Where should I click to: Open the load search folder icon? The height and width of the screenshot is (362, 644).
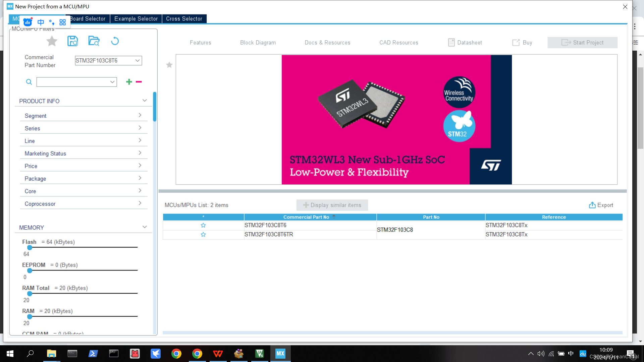click(94, 41)
